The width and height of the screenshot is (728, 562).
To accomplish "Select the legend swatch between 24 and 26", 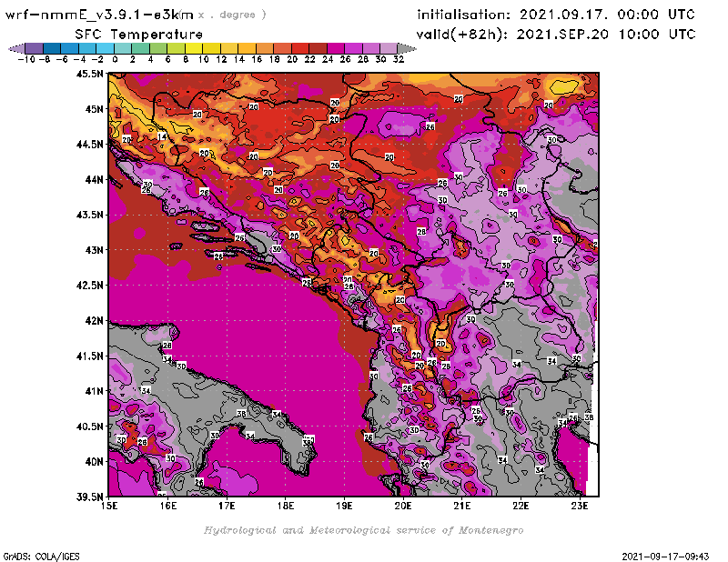I will point(336,48).
